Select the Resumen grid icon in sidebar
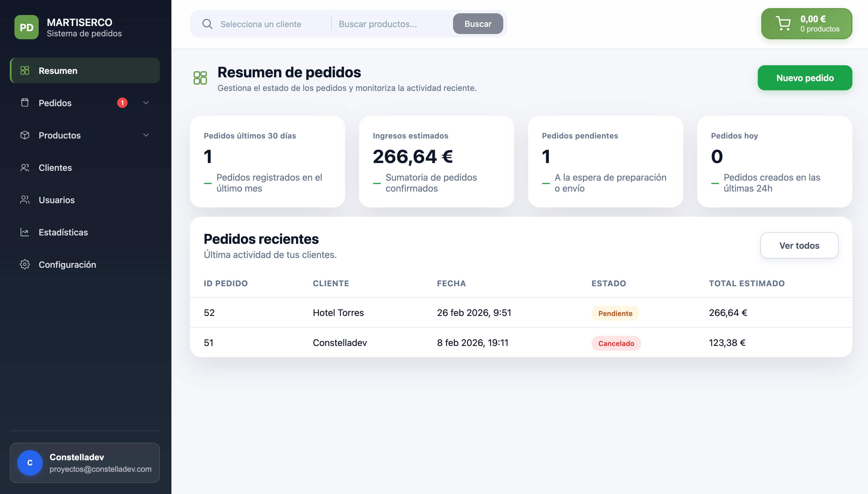Image resolution: width=868 pixels, height=494 pixels. pyautogui.click(x=25, y=71)
